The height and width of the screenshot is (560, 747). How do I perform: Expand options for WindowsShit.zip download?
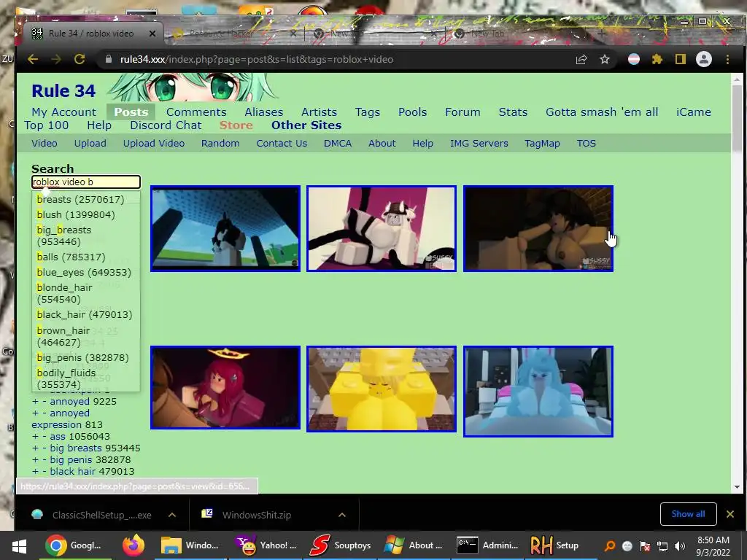point(342,515)
